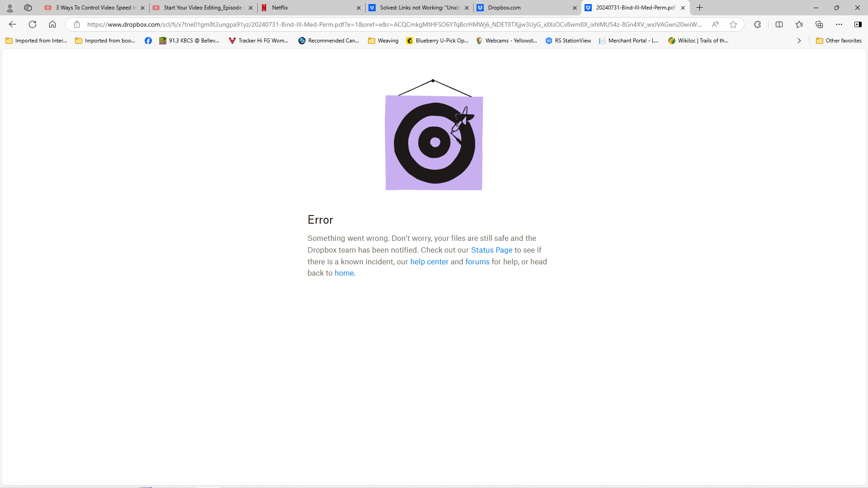The height and width of the screenshot is (488, 868).
Task: Click the help center link
Action: [x=429, y=262]
